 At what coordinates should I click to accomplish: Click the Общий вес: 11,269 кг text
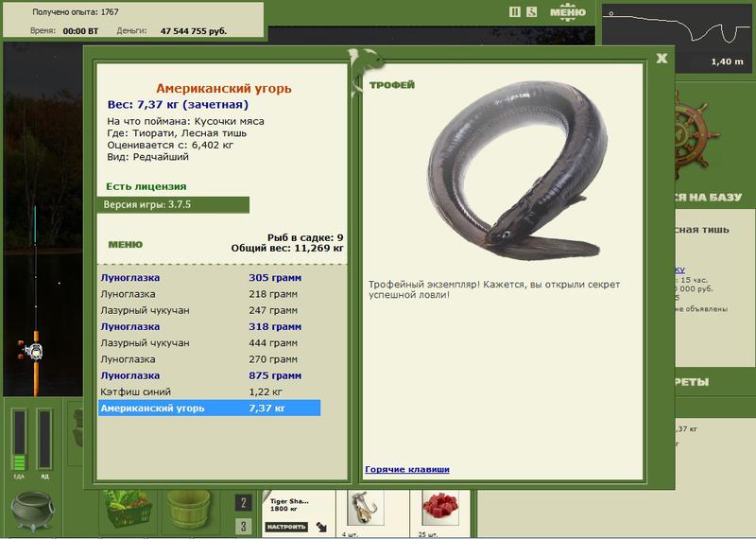point(287,248)
